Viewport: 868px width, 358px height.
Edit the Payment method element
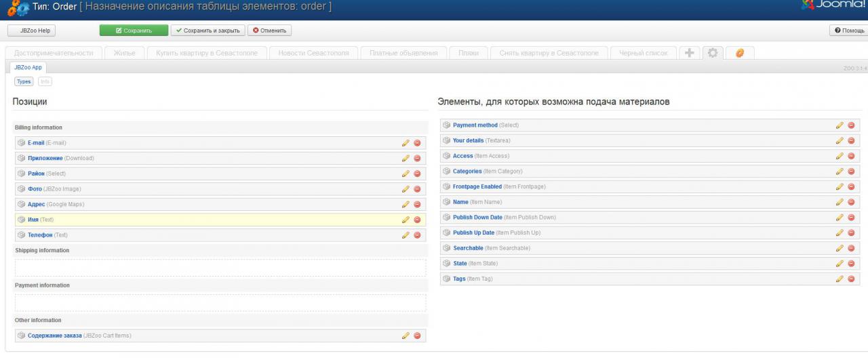(x=840, y=125)
